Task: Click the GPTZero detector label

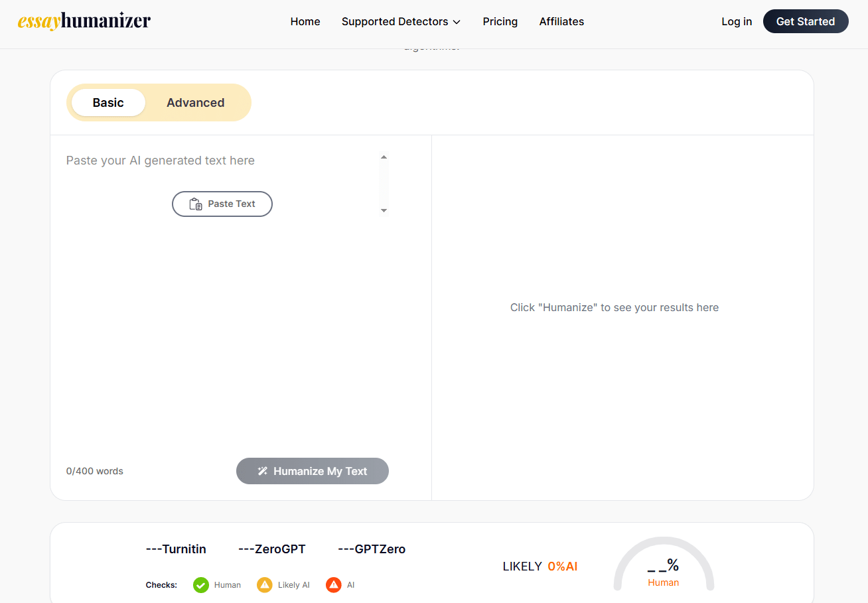Action: pyautogui.click(x=372, y=549)
